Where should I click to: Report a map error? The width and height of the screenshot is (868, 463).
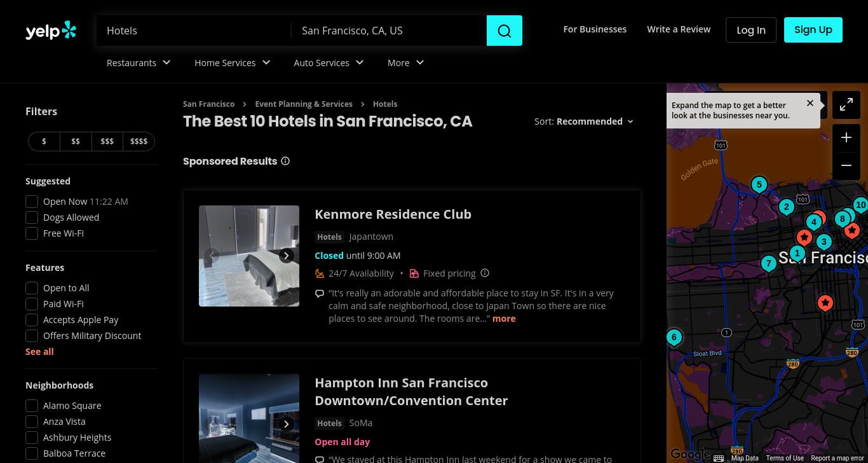click(x=837, y=458)
